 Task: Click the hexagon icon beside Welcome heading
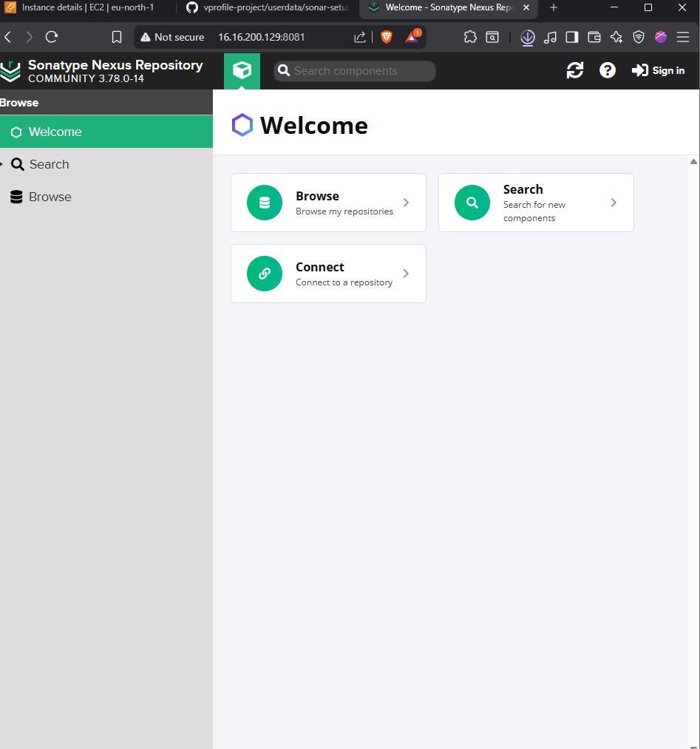pyautogui.click(x=242, y=125)
